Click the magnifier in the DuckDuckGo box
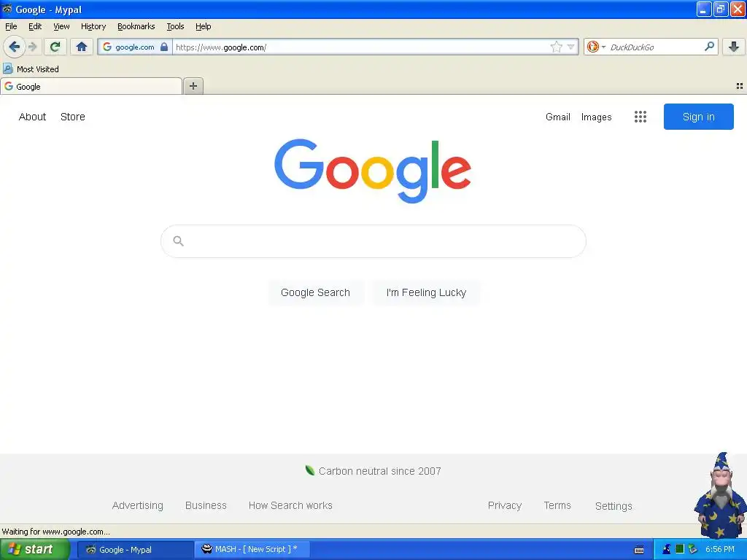Image resolution: width=747 pixels, height=560 pixels. (x=709, y=46)
